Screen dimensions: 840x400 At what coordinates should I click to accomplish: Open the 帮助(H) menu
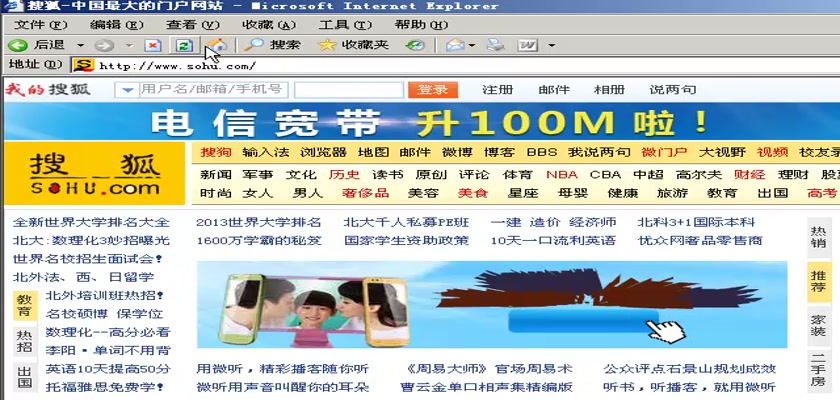(x=421, y=25)
